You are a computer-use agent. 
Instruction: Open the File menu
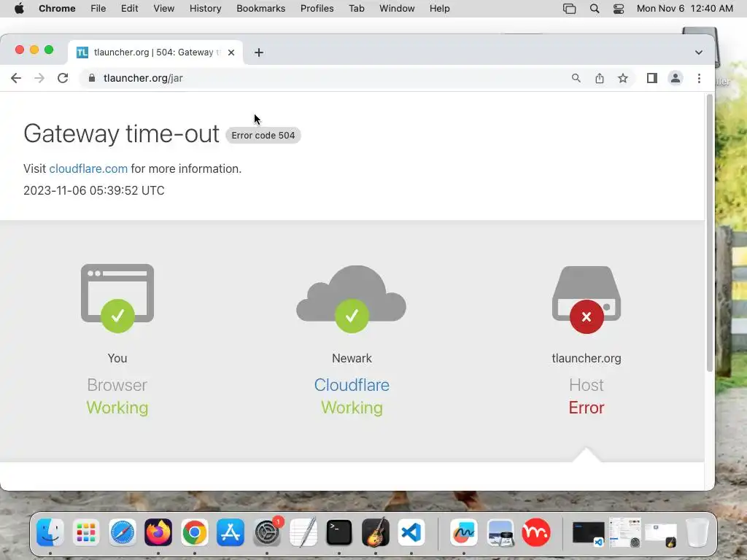(98, 9)
